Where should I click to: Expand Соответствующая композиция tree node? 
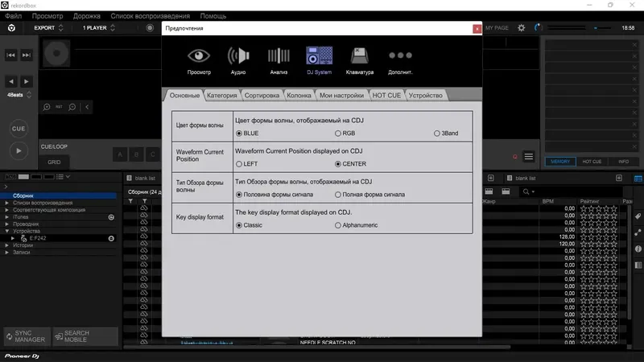[6, 210]
